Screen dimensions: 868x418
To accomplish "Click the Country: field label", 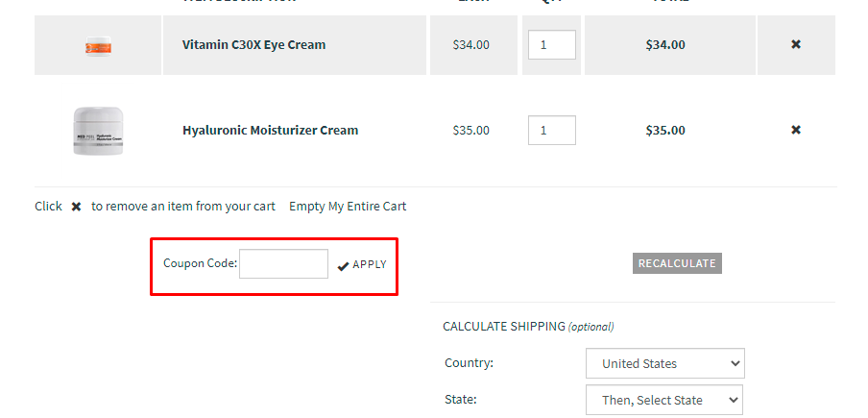I will click(x=470, y=363).
